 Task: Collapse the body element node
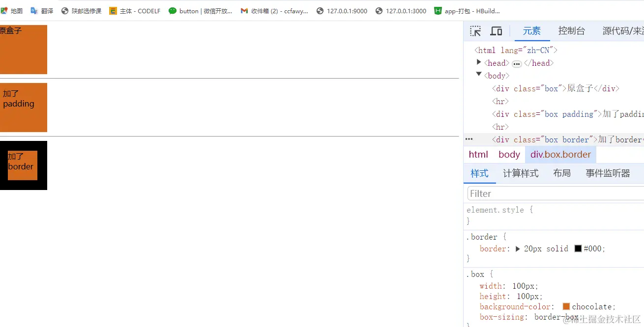coord(479,75)
